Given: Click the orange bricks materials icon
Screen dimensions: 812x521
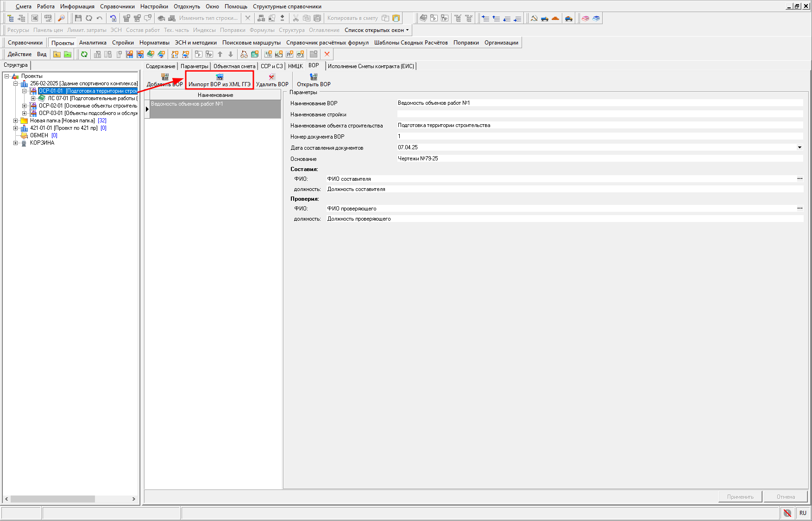Looking at the screenshot, I should click(555, 18).
